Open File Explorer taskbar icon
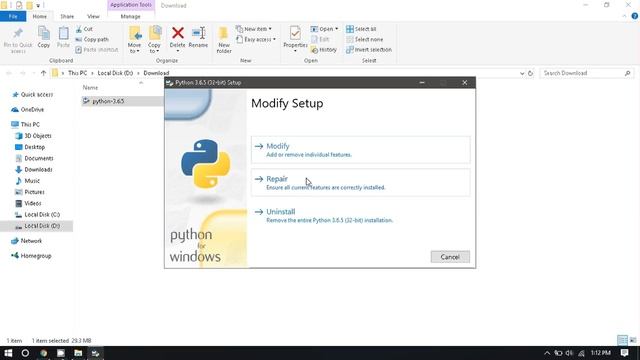Image resolution: width=640 pixels, height=360 pixels. coord(78,353)
